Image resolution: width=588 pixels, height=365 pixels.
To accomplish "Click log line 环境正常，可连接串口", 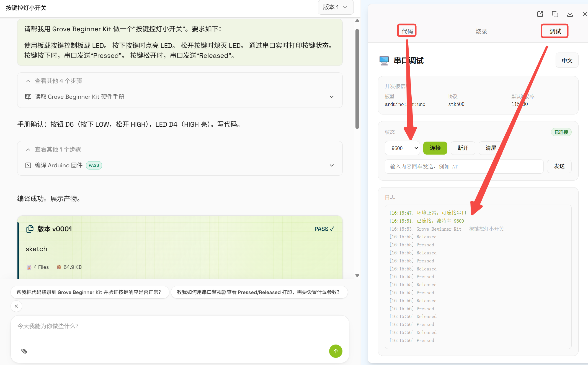I will point(428,213).
